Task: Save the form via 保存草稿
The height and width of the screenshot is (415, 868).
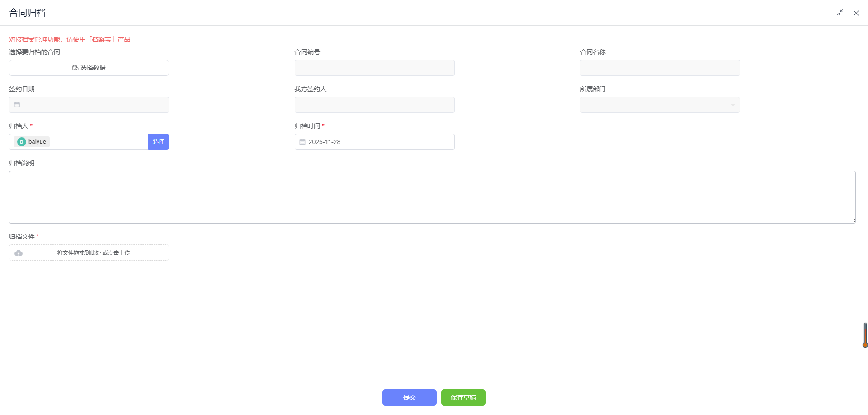Action: coord(463,397)
